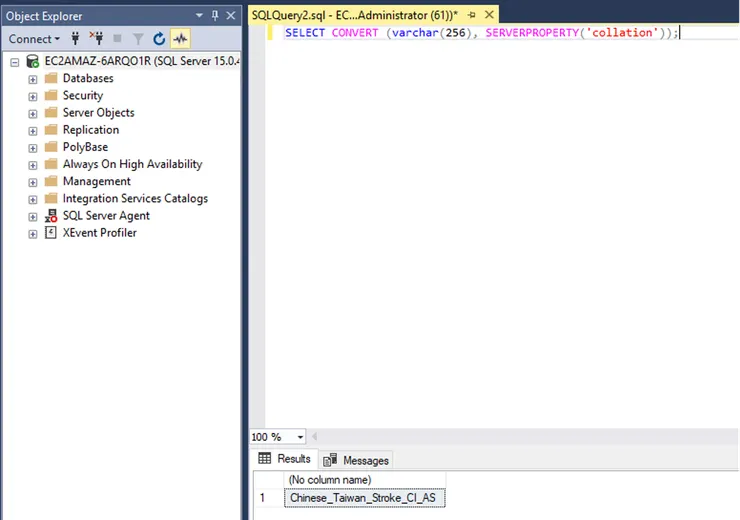This screenshot has width=740, height=520.
Task: Select the Management tree label
Action: 97,181
